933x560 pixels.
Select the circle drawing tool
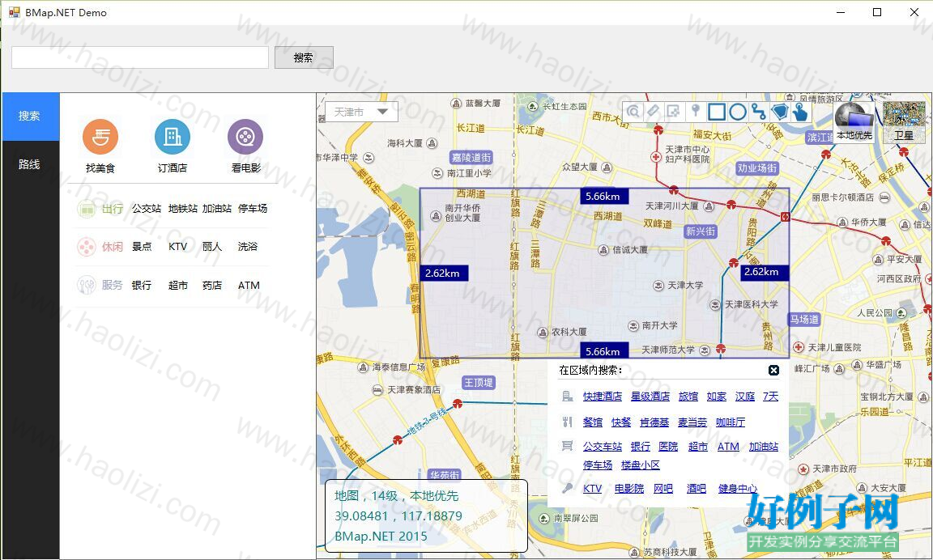(738, 111)
